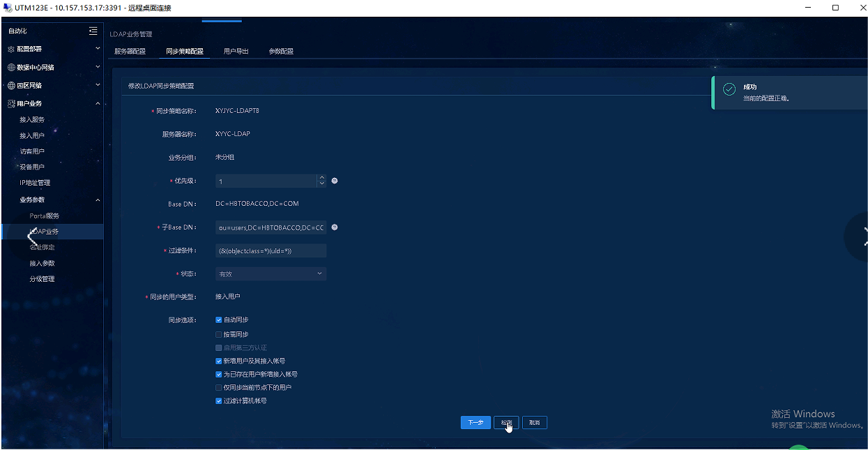Toggle the 过滤计算机帐号 checkbox
The height and width of the screenshot is (450, 868).
(x=219, y=401)
